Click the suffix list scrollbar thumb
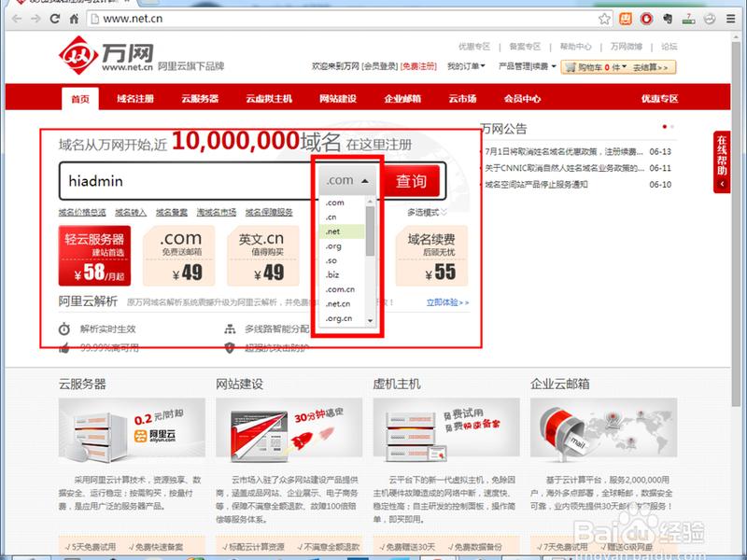 pyautogui.click(x=370, y=231)
